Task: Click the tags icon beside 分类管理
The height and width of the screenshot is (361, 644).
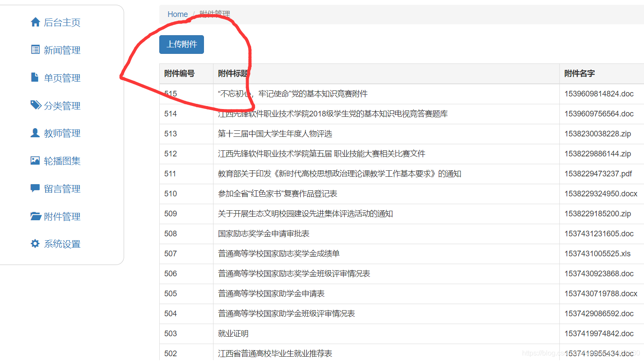Action: (36, 105)
